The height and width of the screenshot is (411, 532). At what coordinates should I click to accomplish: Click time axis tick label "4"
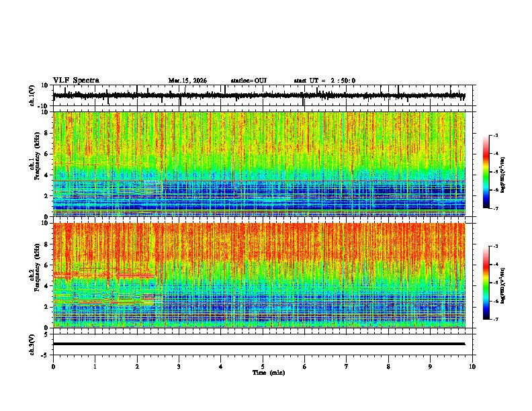[x=221, y=367]
